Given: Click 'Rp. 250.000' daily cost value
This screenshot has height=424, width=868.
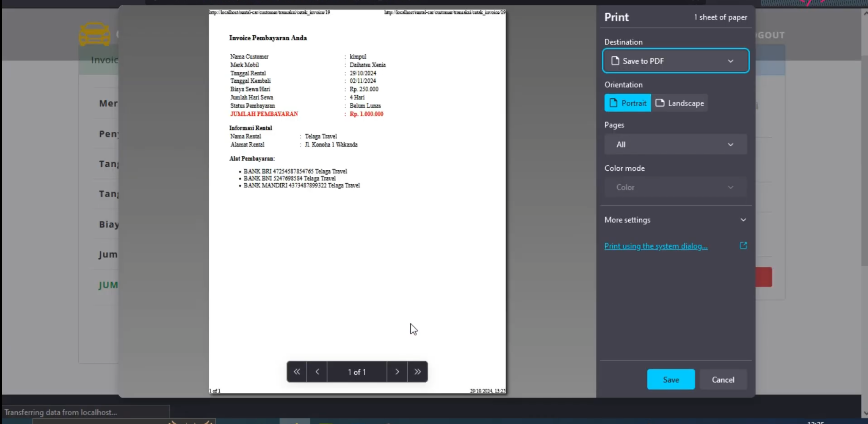Looking at the screenshot, I should 364,89.
